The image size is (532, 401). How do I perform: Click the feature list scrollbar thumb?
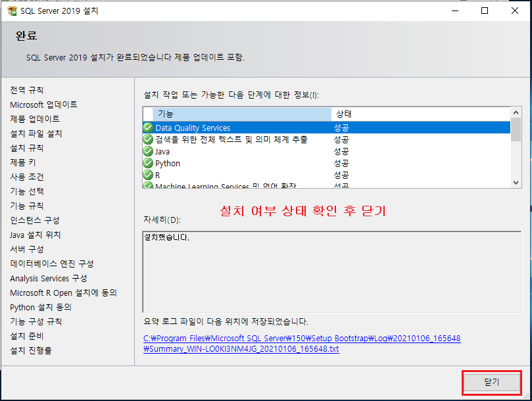(516, 130)
